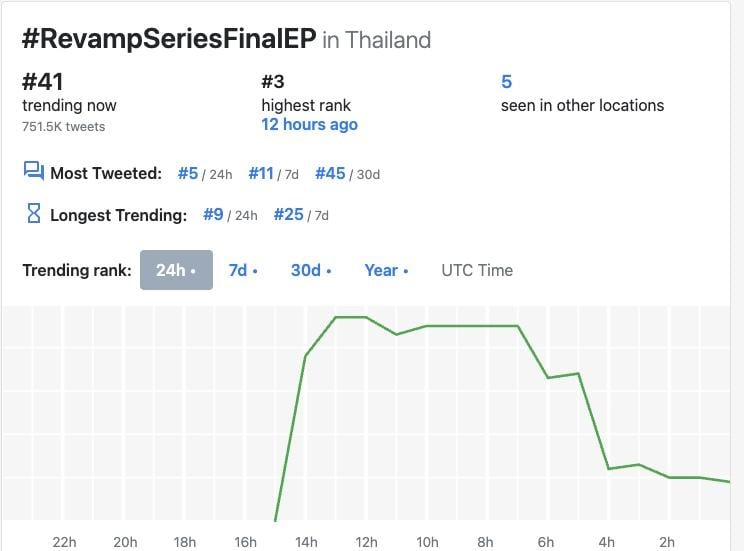Click the 'seen in other locations' text

[x=582, y=105]
